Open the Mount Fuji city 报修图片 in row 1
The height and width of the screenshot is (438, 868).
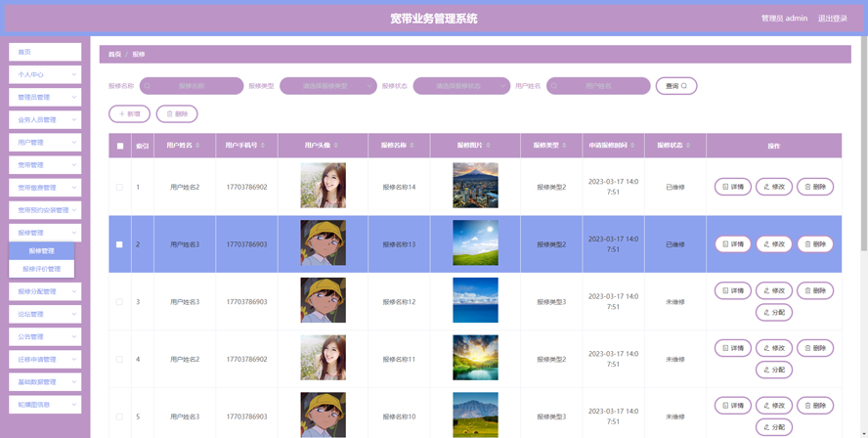[475, 186]
